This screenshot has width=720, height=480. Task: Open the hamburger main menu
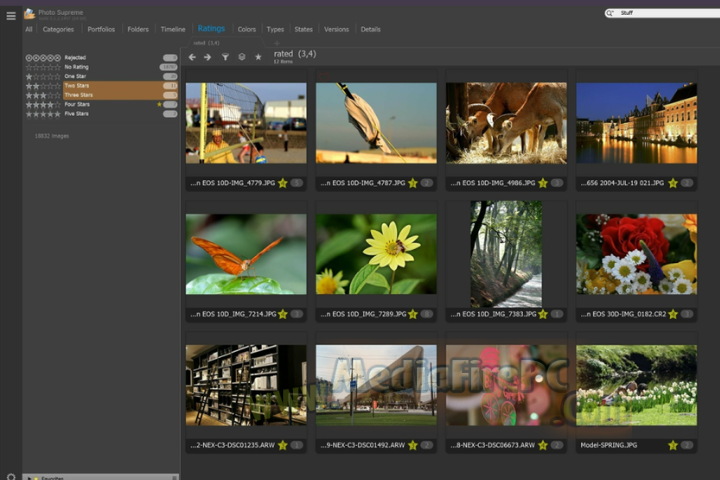click(x=11, y=16)
